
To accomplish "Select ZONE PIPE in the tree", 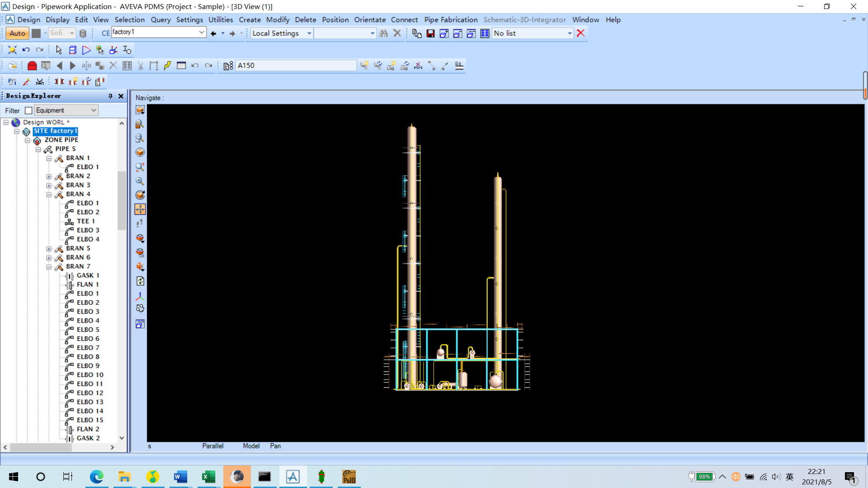I will [61, 140].
